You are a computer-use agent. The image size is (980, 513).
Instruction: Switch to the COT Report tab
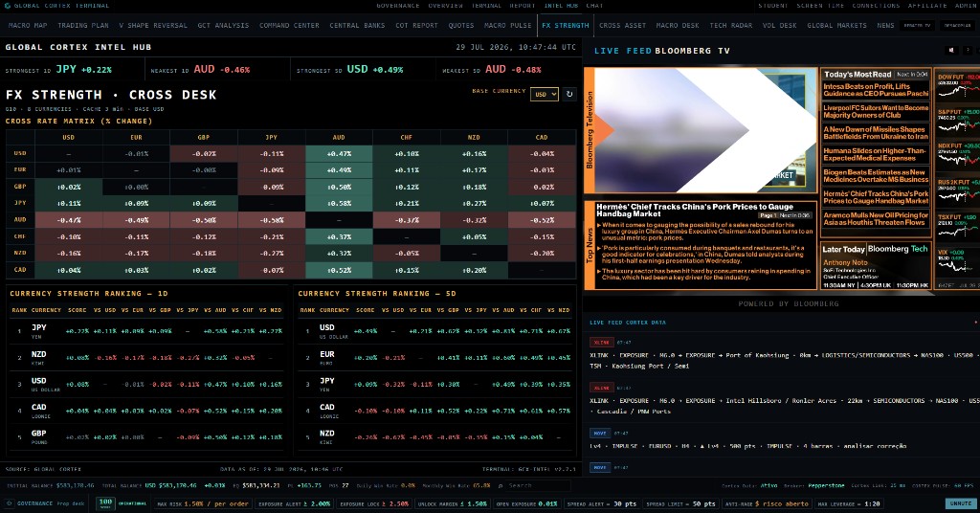pyautogui.click(x=417, y=26)
